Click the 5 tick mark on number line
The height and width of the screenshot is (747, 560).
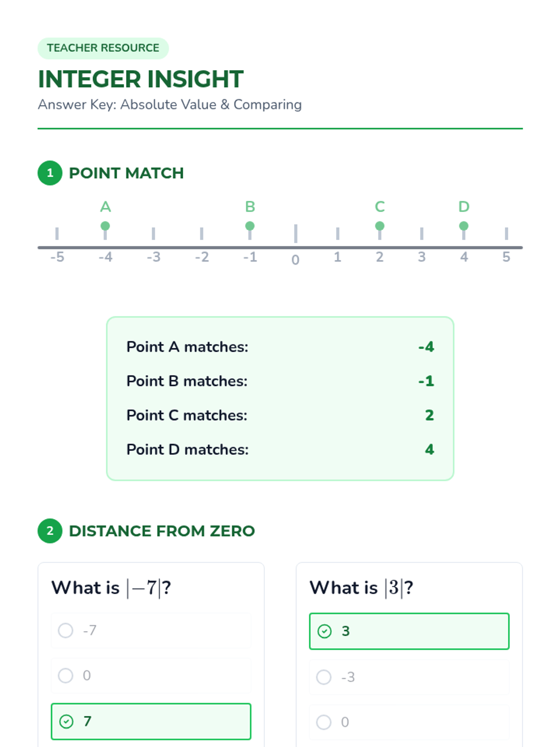point(506,233)
